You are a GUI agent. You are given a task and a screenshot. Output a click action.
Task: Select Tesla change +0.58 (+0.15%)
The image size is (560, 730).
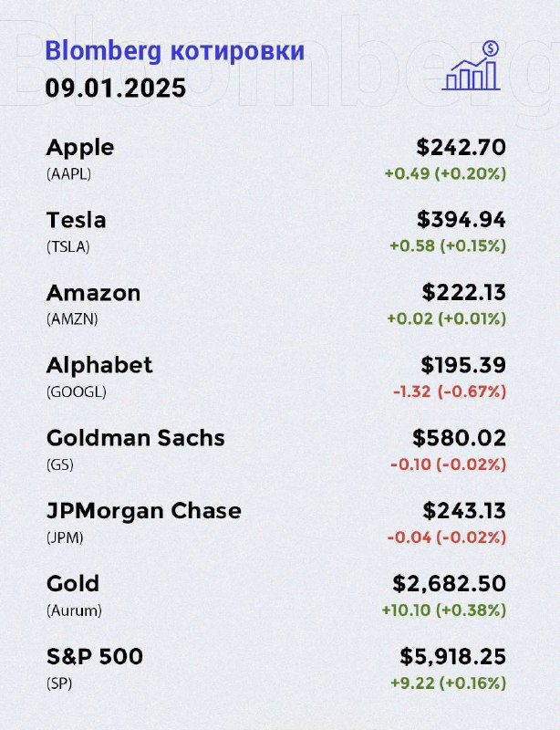point(448,245)
